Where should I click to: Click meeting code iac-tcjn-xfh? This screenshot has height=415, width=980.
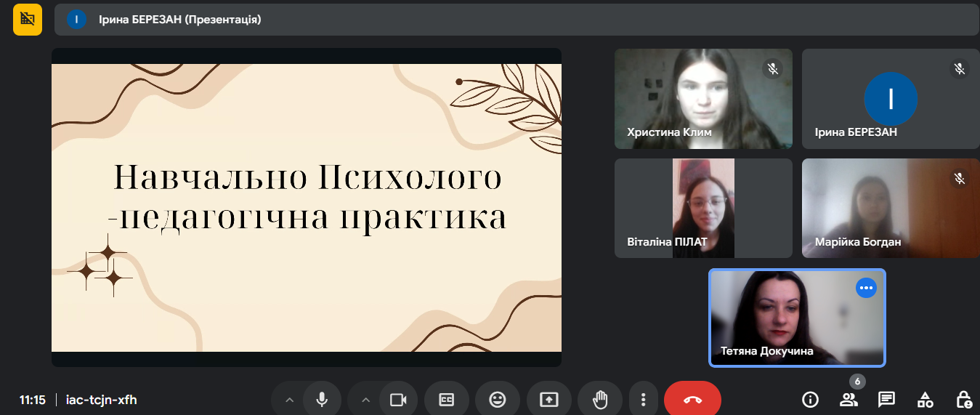point(101,400)
